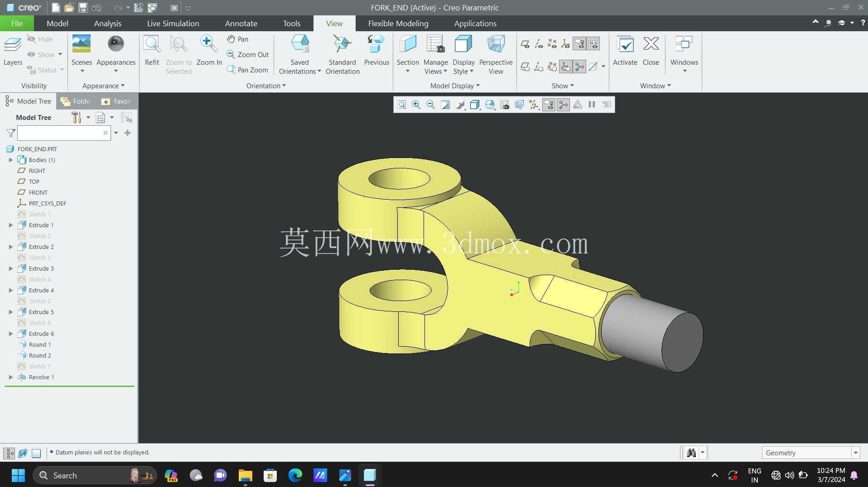Toggle annotation display in Show group

coord(579,44)
